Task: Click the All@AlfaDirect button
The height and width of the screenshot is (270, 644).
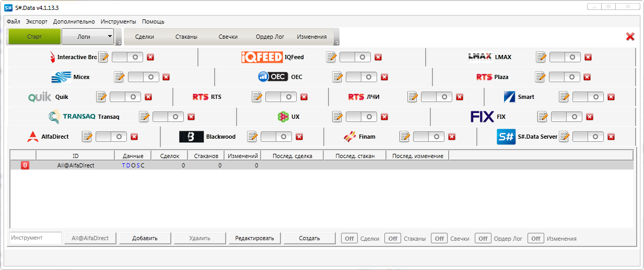Action: tap(90, 238)
